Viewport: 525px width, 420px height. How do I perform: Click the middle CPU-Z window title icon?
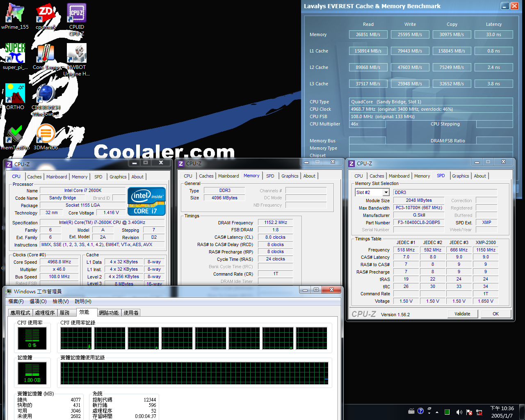click(181, 163)
